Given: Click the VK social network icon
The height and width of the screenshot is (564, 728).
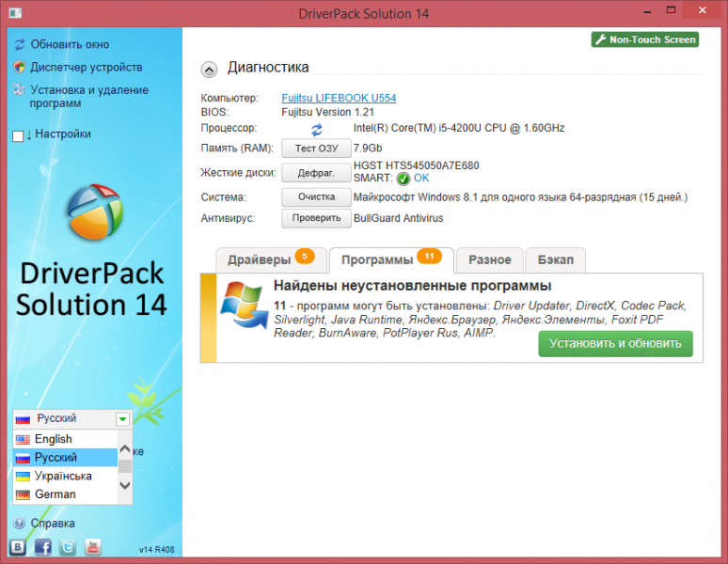Looking at the screenshot, I should click(18, 546).
